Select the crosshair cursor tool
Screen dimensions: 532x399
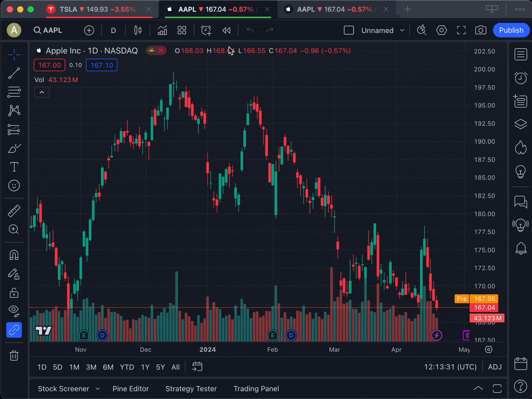(14, 54)
